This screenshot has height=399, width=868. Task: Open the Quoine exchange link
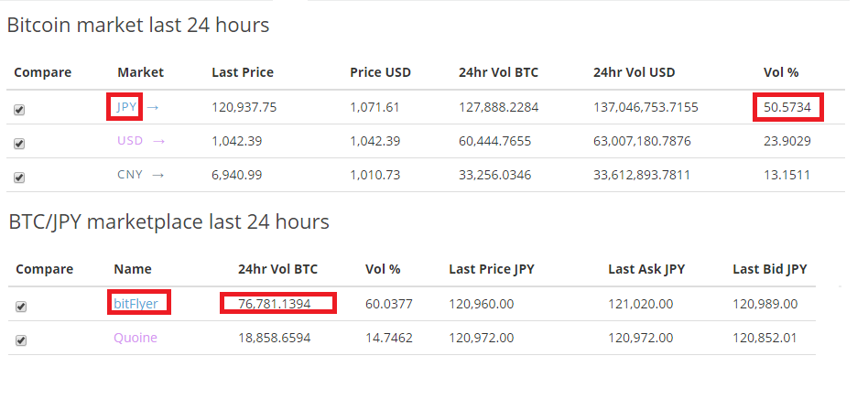click(136, 338)
